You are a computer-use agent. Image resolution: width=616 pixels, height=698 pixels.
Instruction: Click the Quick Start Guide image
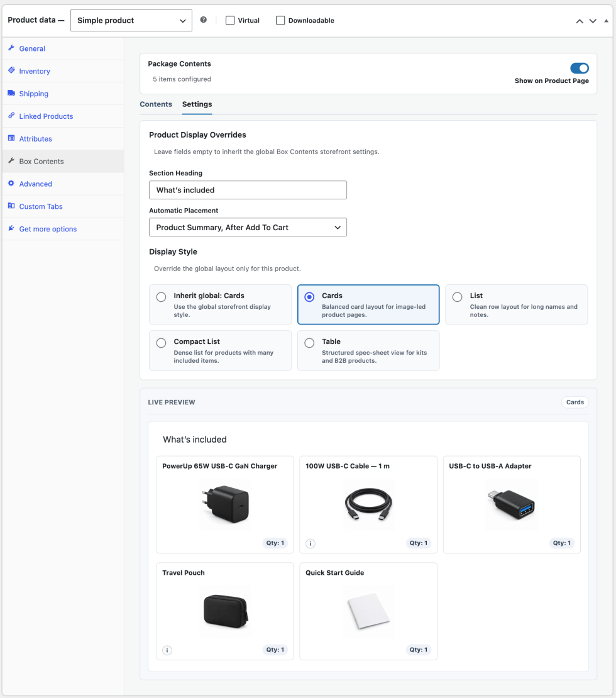pos(368,611)
